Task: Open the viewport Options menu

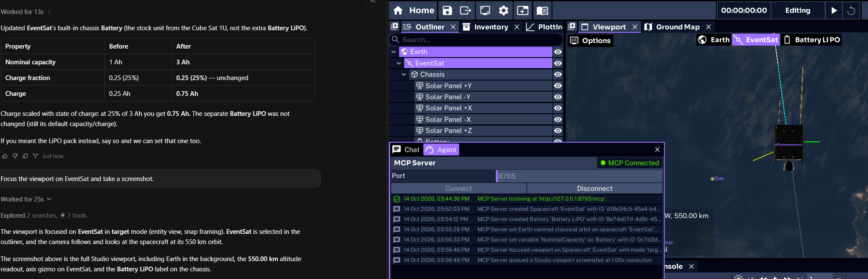Action: pyautogui.click(x=591, y=40)
